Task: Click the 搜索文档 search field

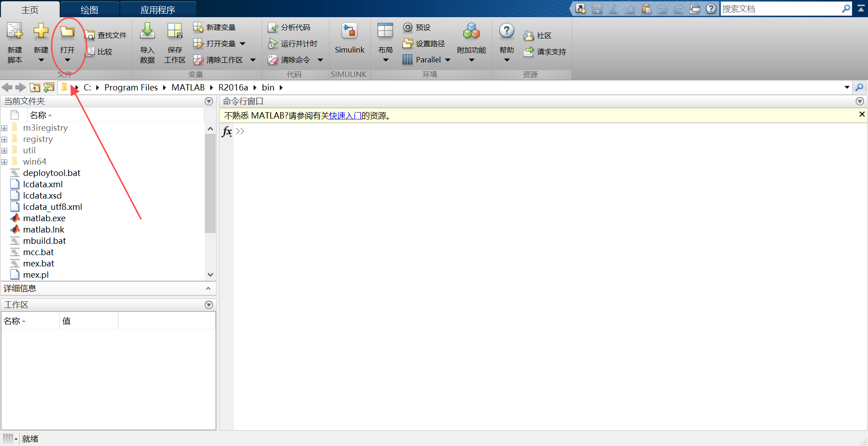Action: [x=781, y=9]
